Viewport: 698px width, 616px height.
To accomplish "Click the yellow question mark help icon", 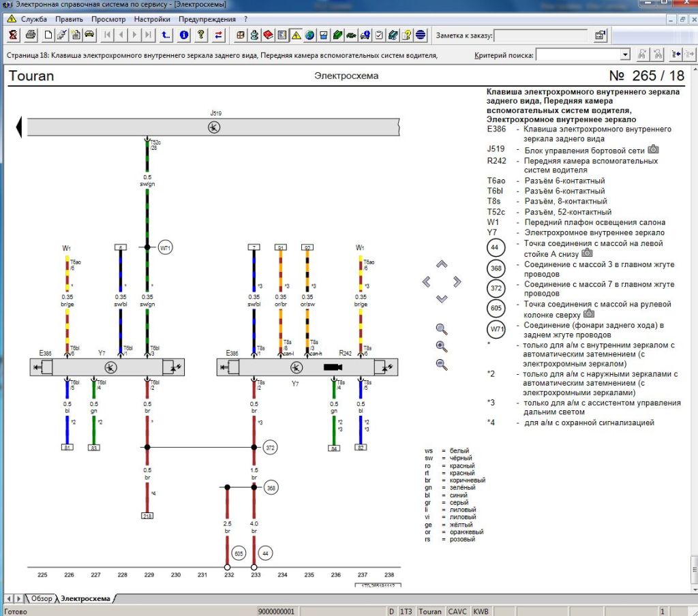I will [x=201, y=35].
